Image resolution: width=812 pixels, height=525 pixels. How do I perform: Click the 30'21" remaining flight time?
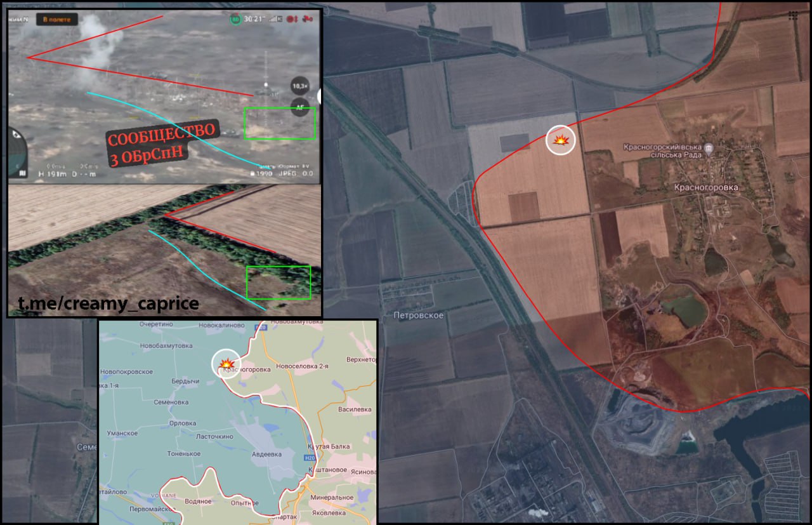point(254,20)
